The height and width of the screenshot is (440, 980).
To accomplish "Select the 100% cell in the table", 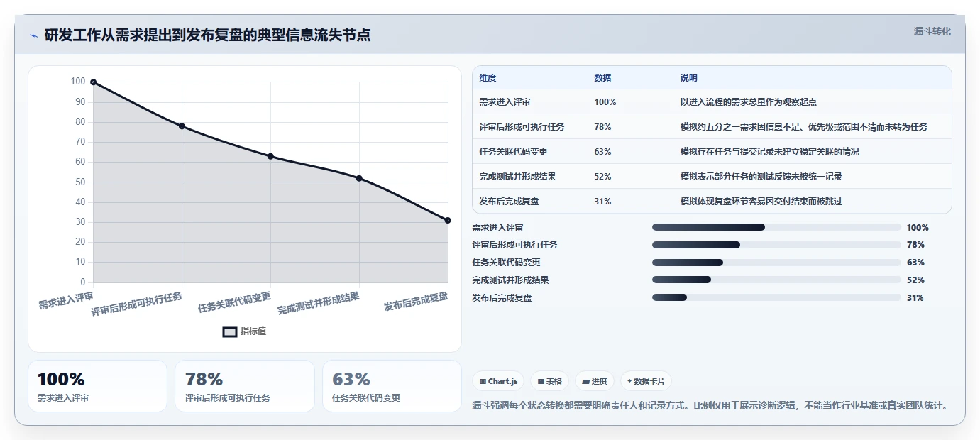I will pyautogui.click(x=605, y=102).
